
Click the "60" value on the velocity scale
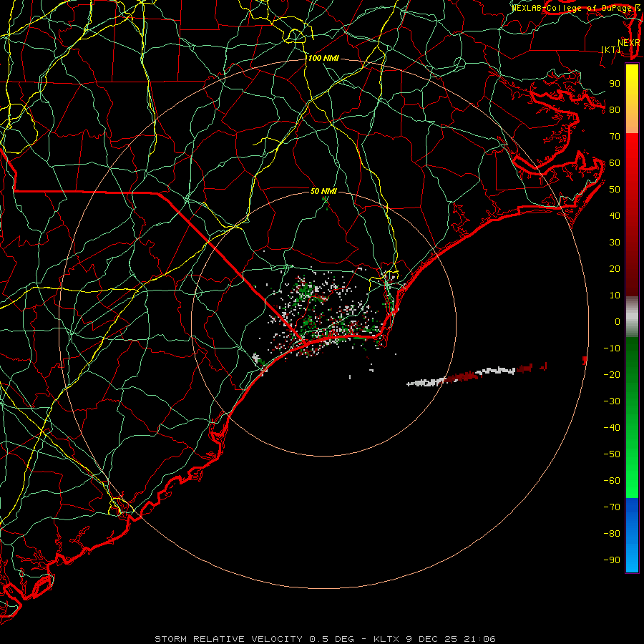(615, 163)
